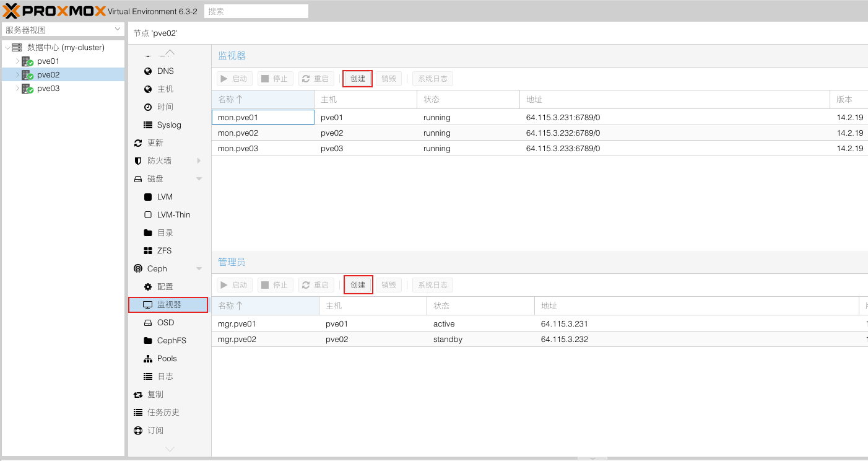Collapse the Ceph submenu arrow

[x=199, y=269]
